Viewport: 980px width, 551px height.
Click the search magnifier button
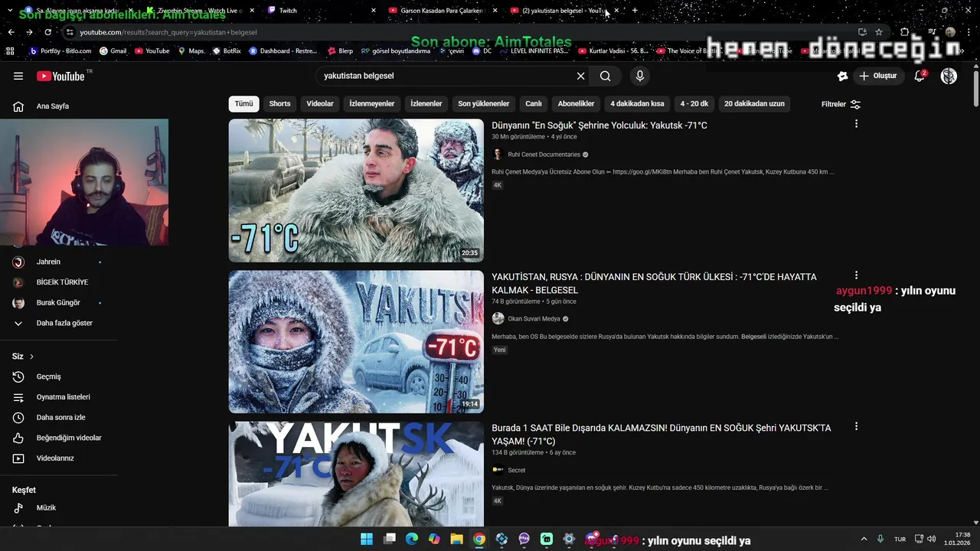605,76
